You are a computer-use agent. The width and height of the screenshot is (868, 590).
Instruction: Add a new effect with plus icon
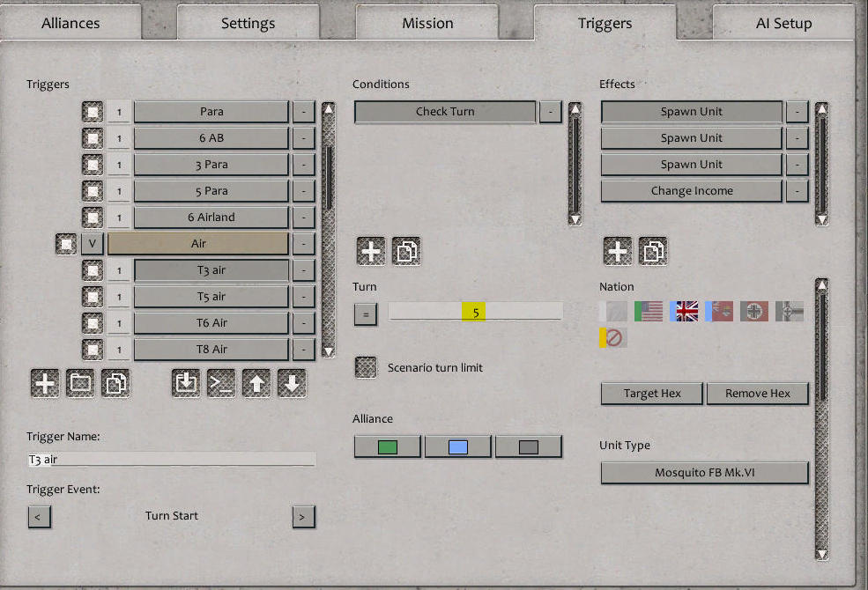point(618,251)
